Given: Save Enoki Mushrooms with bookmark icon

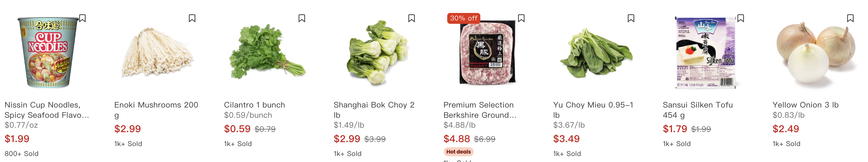Looking at the screenshot, I should point(192,18).
